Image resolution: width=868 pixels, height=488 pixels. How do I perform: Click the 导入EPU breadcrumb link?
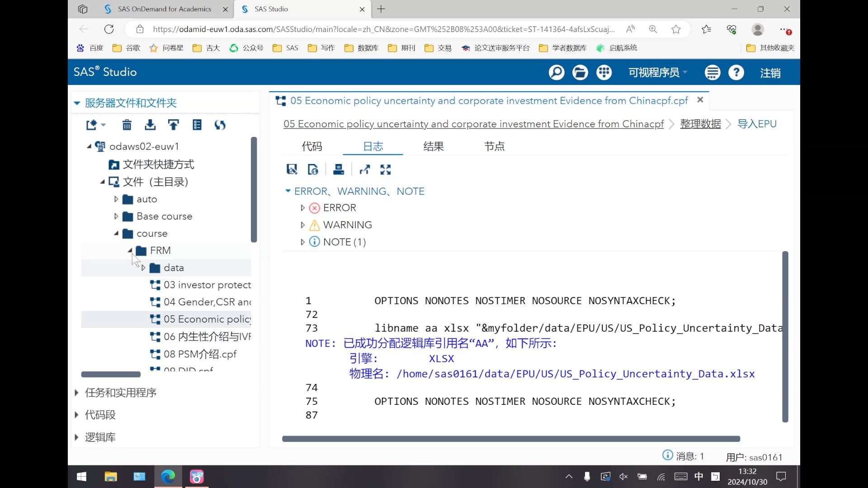tap(757, 124)
